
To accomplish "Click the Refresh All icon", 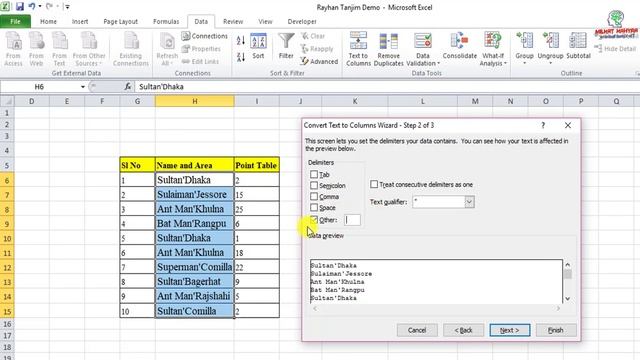I will [x=167, y=49].
